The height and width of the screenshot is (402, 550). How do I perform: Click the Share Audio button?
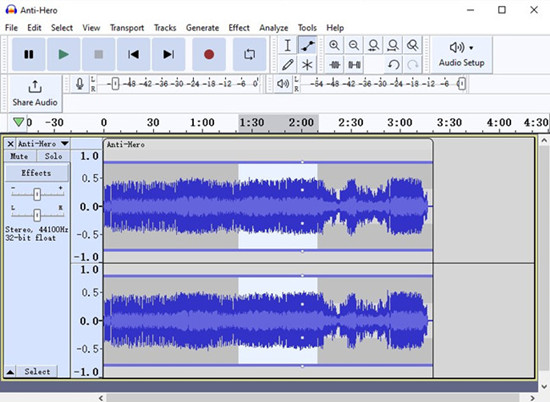pos(35,93)
